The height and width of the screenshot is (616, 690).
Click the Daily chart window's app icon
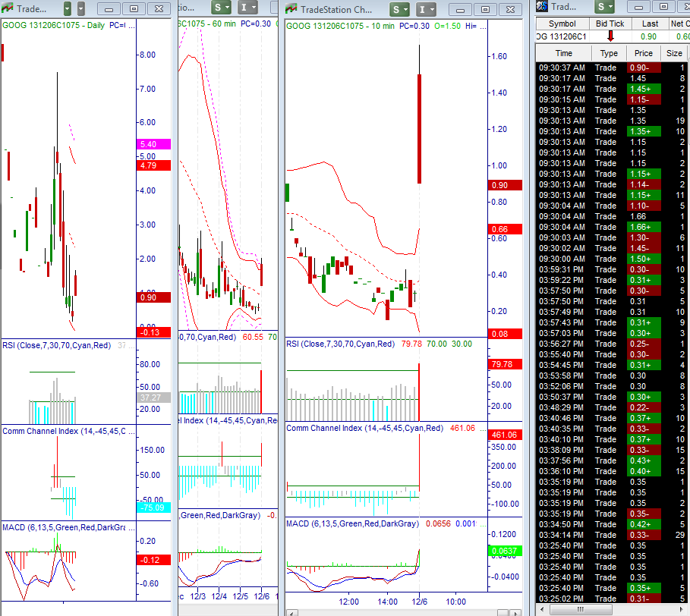tap(8, 8)
